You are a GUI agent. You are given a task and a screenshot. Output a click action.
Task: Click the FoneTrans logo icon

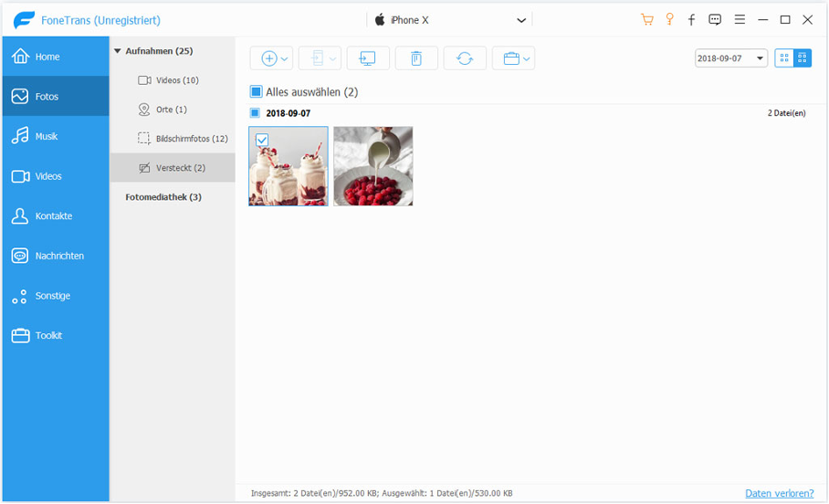(x=25, y=20)
